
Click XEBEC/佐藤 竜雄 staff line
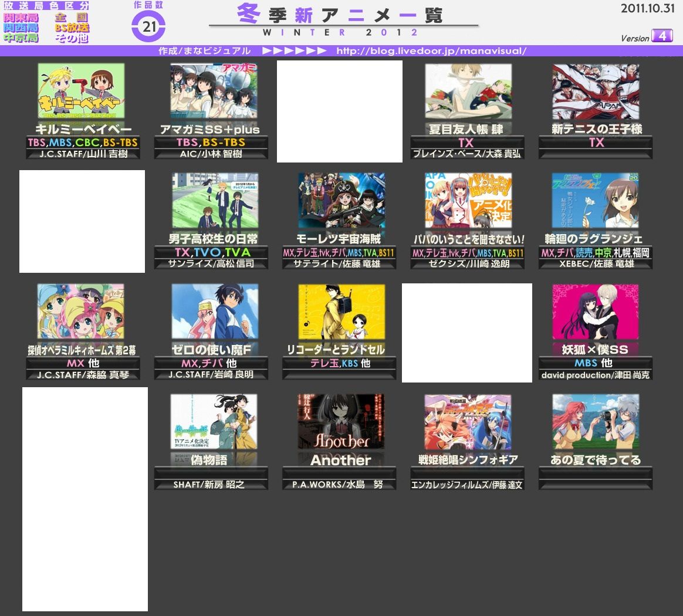[596, 263]
